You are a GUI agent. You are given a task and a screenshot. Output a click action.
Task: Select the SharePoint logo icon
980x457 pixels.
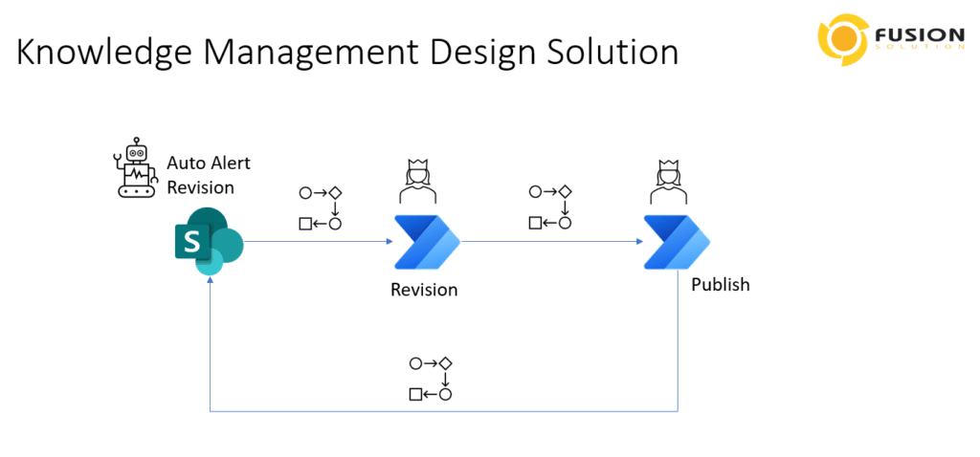(x=208, y=241)
